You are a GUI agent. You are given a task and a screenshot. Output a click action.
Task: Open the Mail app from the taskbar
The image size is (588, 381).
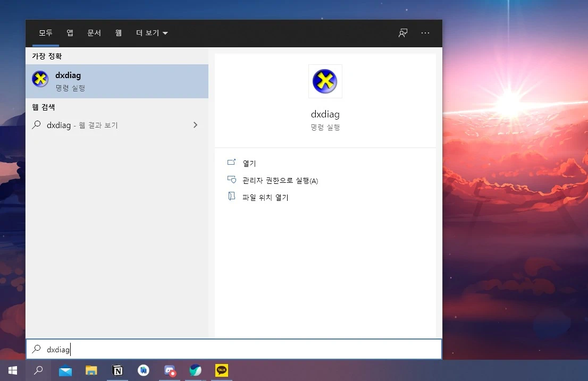[65, 370]
